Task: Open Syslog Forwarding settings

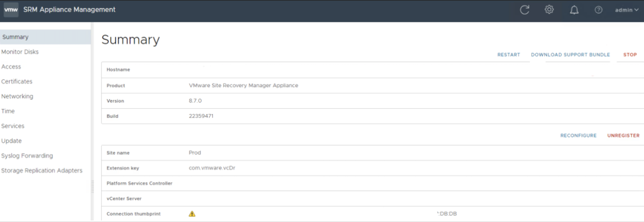Action: point(27,156)
